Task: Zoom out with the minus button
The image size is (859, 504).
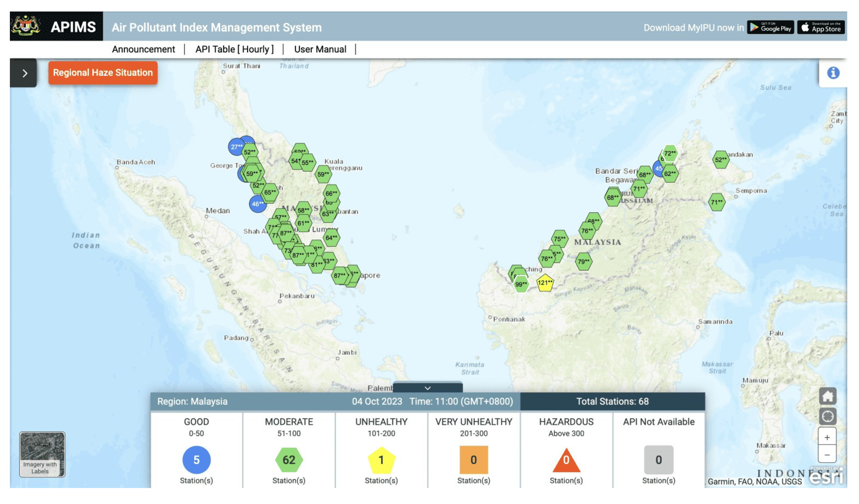Action: pyautogui.click(x=827, y=455)
